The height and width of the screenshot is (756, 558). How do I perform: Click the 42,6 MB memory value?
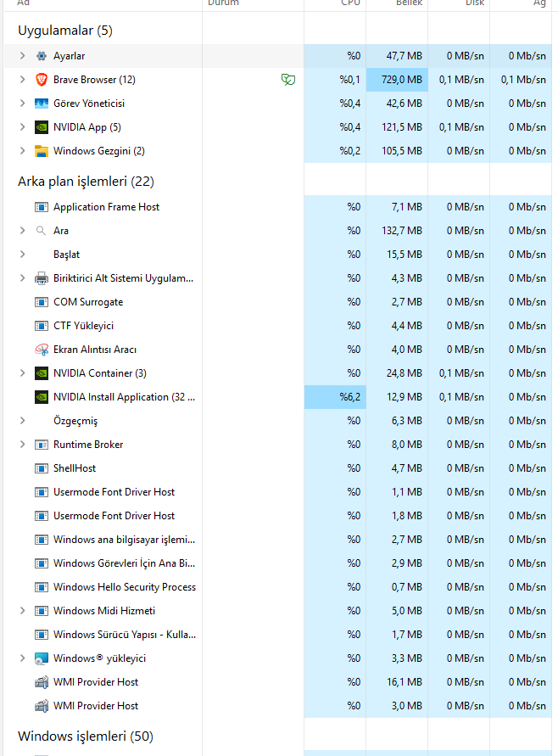point(404,104)
